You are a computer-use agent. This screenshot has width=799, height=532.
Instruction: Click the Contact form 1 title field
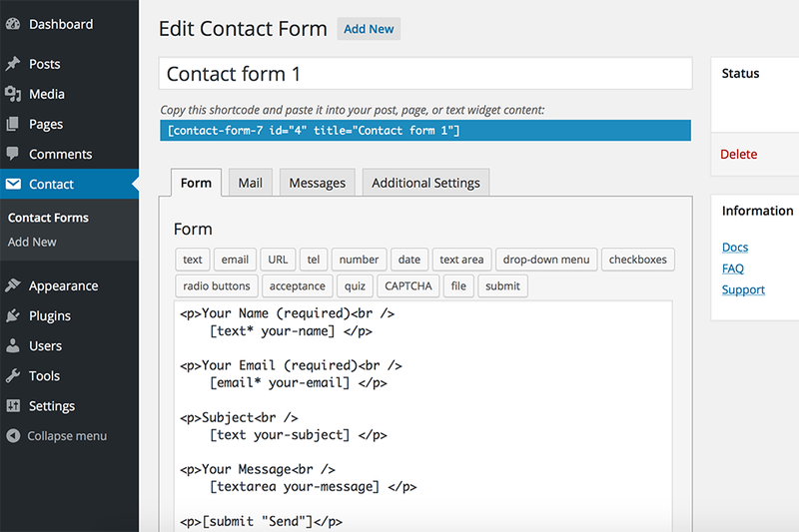click(425, 74)
